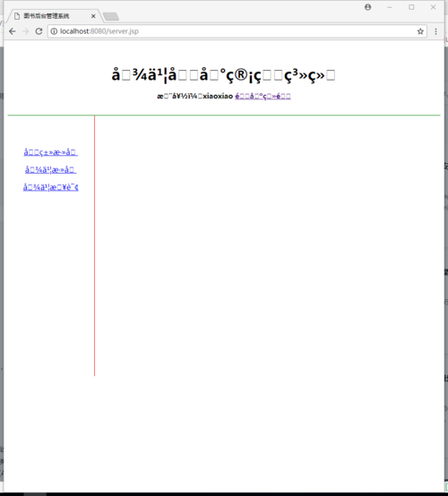The width and height of the screenshot is (448, 496).
Task: Bookmark this page with the star icon
Action: point(420,31)
